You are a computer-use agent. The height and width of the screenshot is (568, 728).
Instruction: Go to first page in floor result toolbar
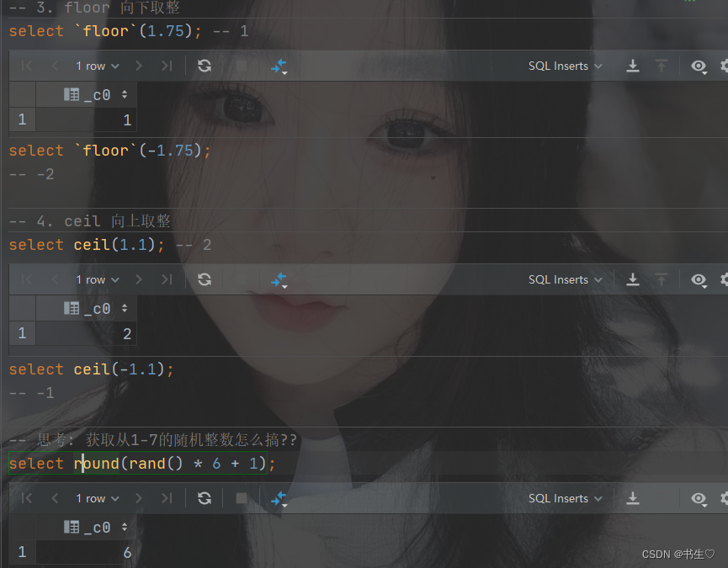pyautogui.click(x=27, y=66)
